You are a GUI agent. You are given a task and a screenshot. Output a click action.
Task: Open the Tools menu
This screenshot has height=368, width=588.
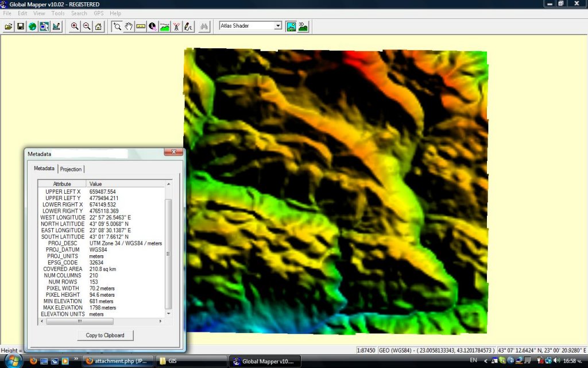pyautogui.click(x=58, y=13)
